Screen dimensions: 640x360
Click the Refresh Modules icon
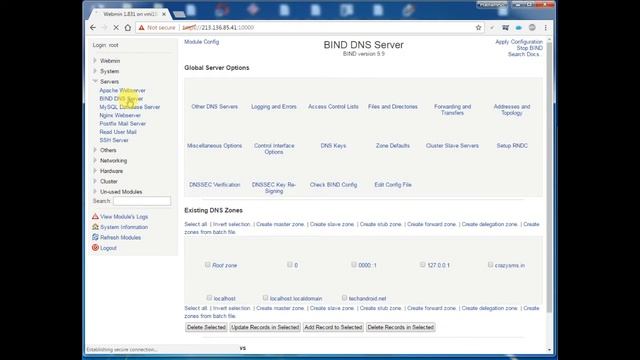95,237
